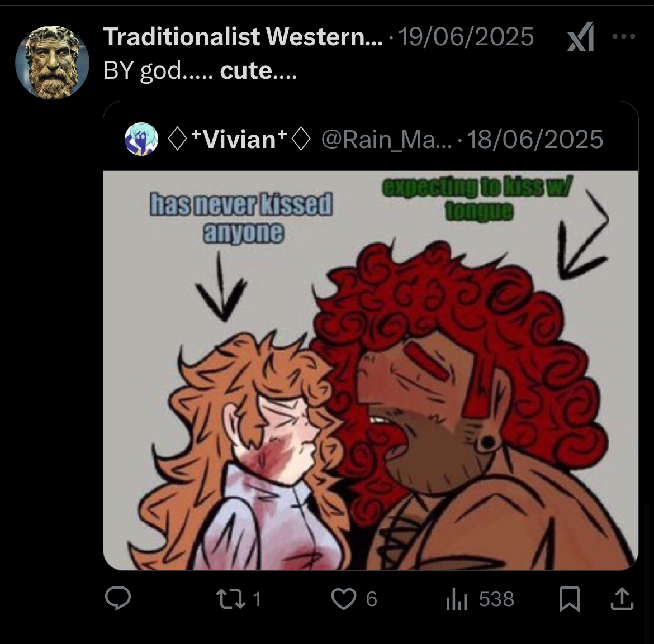This screenshot has width=654, height=644.
Task: Open the Vivian display name
Action: (x=239, y=139)
